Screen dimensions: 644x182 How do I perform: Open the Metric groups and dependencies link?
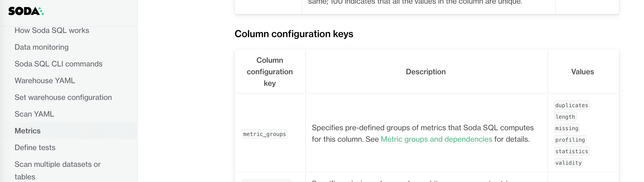pyautogui.click(x=437, y=139)
